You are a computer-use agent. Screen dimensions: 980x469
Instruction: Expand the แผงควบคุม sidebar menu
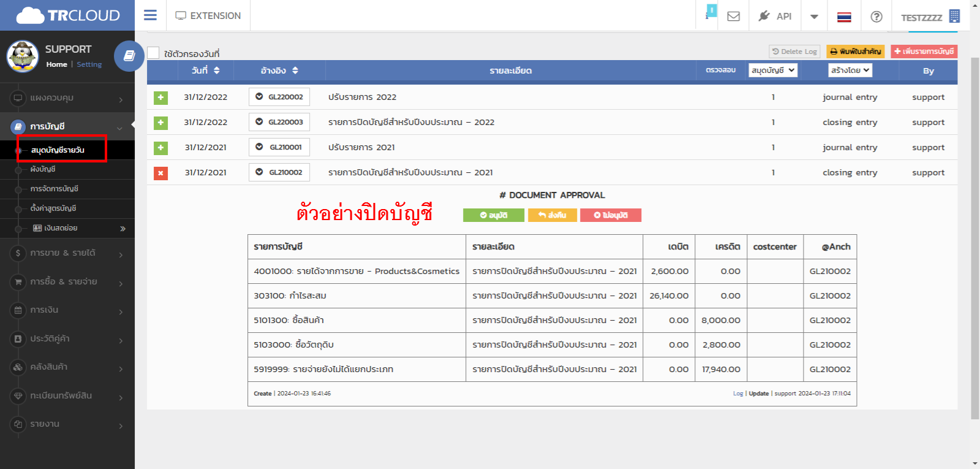tap(67, 98)
